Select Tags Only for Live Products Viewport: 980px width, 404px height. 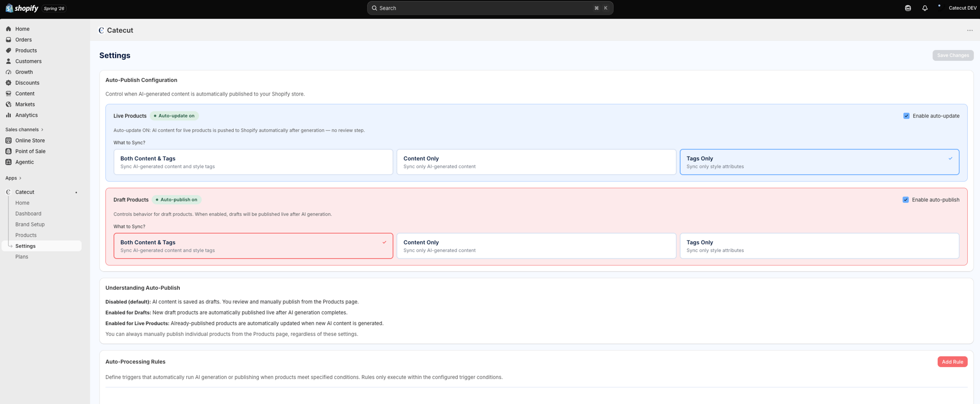[x=819, y=162]
